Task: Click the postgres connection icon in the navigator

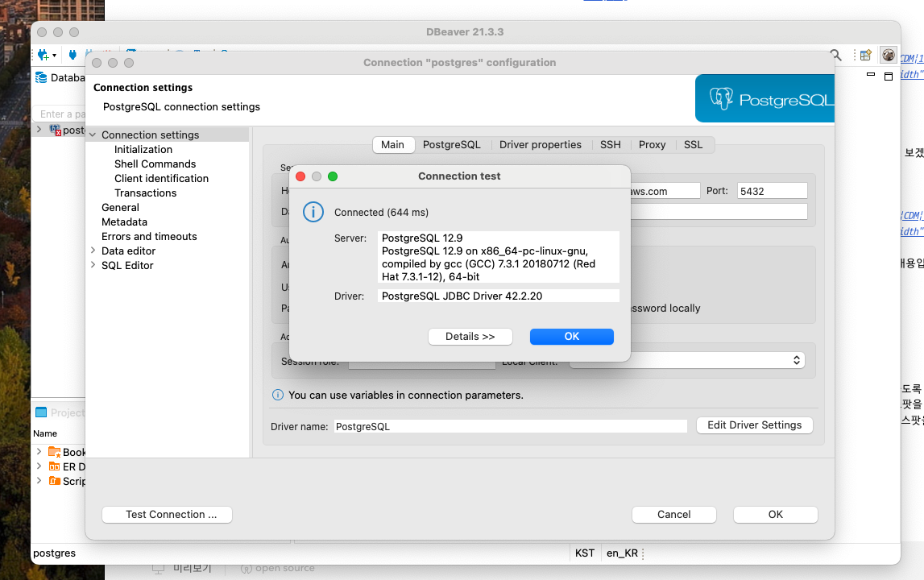Action: 56,130
